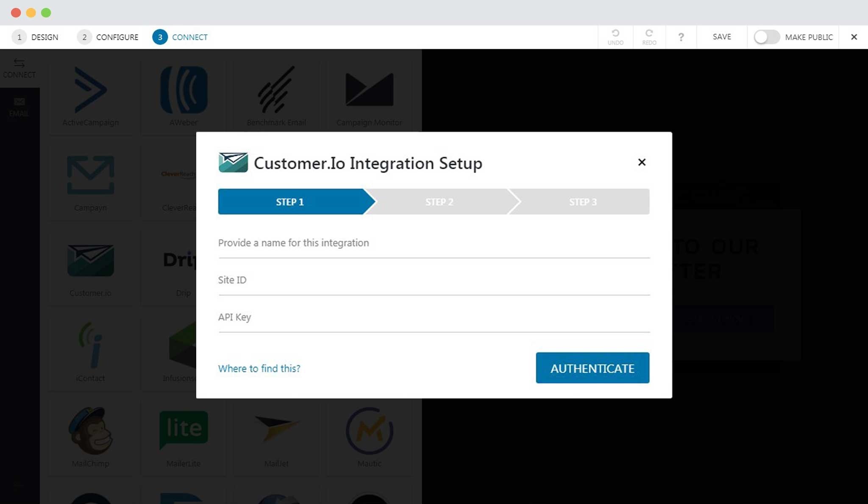
Task: Click the Save button in toolbar
Action: [722, 37]
